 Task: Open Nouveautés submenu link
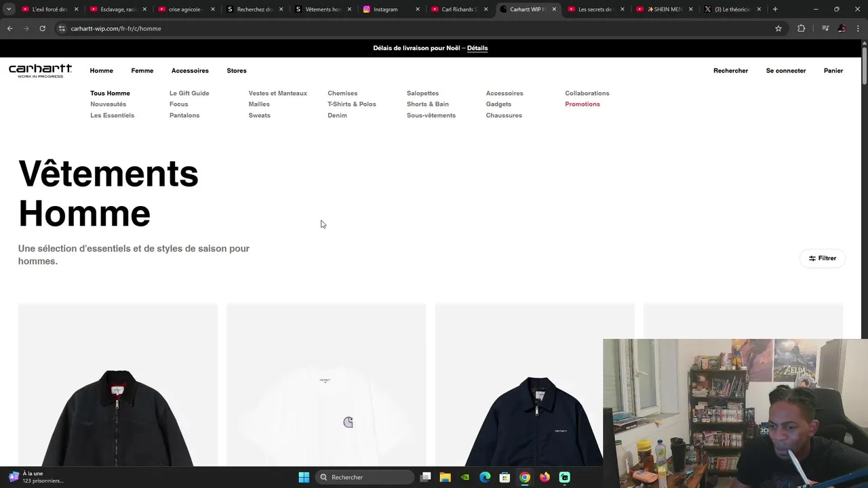(108, 104)
